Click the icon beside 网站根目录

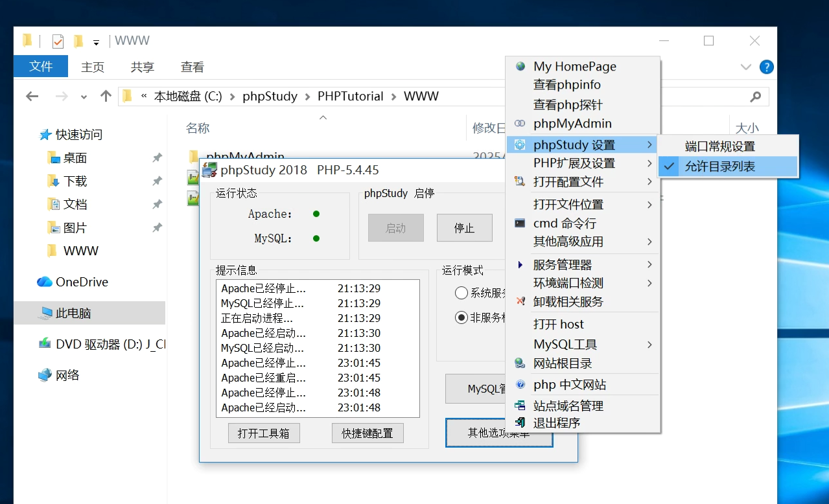click(520, 363)
